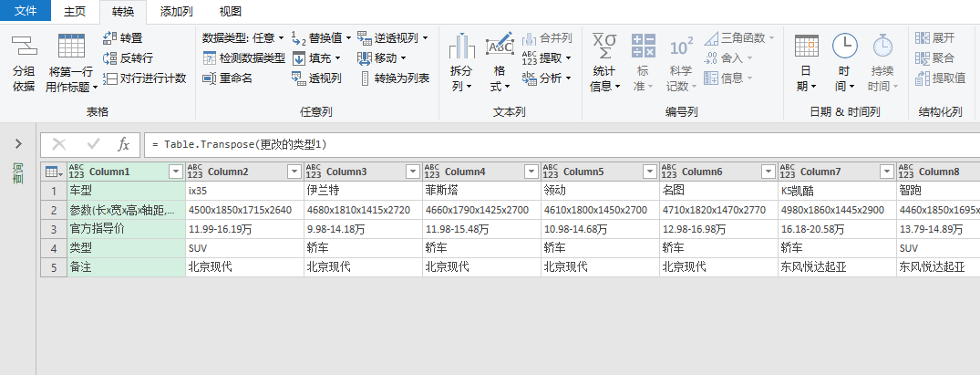The height and width of the screenshot is (375, 980).
Task: Open the Date (日期) tool
Action: coord(806,63)
